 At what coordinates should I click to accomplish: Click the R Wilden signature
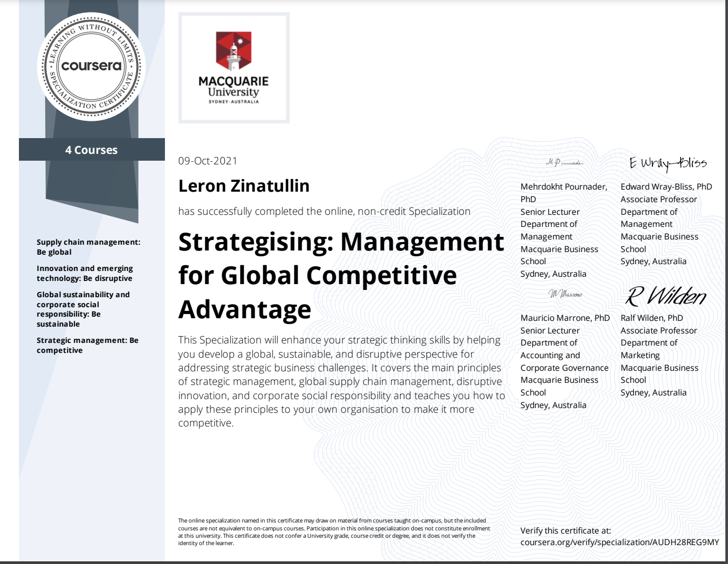click(666, 296)
